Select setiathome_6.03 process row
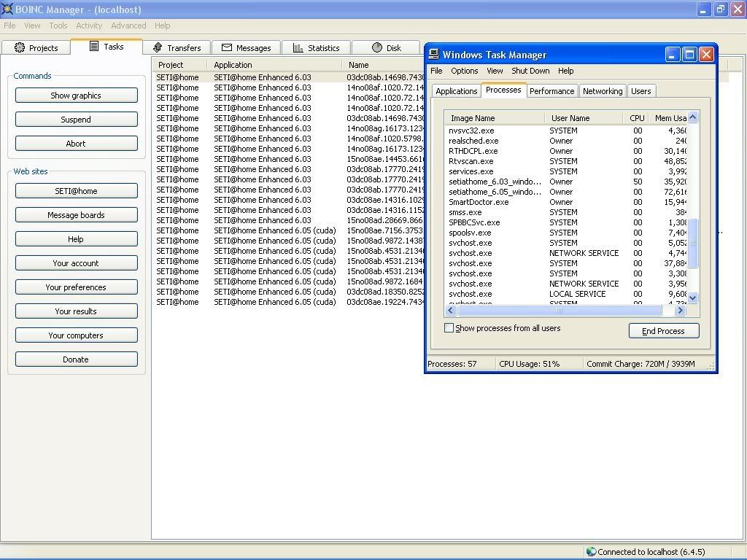747x560 pixels. (x=566, y=182)
